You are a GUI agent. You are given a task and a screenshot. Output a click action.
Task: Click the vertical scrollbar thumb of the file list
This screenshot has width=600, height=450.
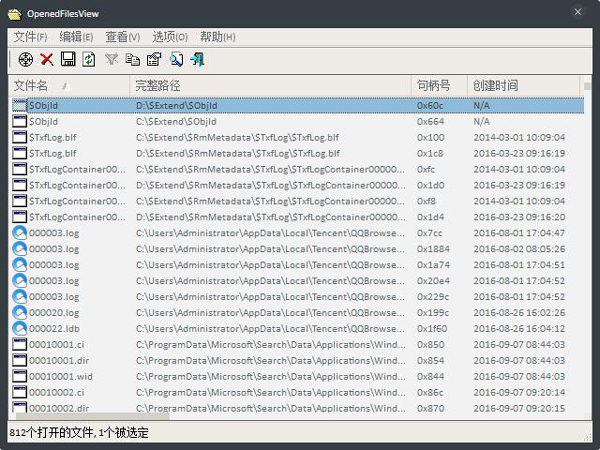coord(588,86)
